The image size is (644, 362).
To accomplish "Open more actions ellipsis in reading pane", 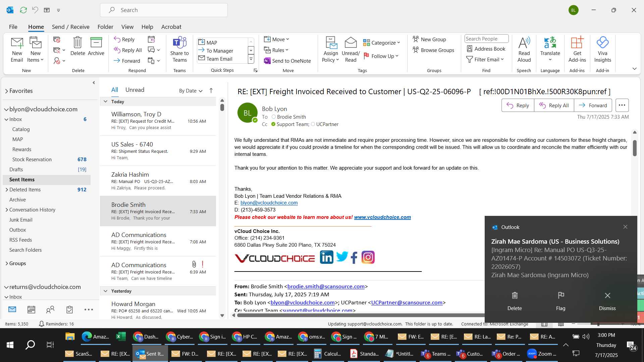I will pyautogui.click(x=622, y=105).
